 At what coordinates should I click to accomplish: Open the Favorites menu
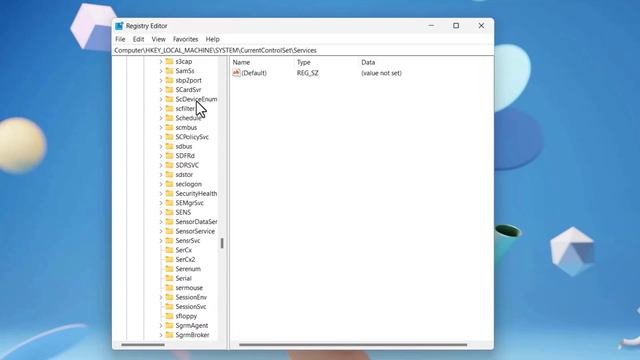[x=185, y=39]
